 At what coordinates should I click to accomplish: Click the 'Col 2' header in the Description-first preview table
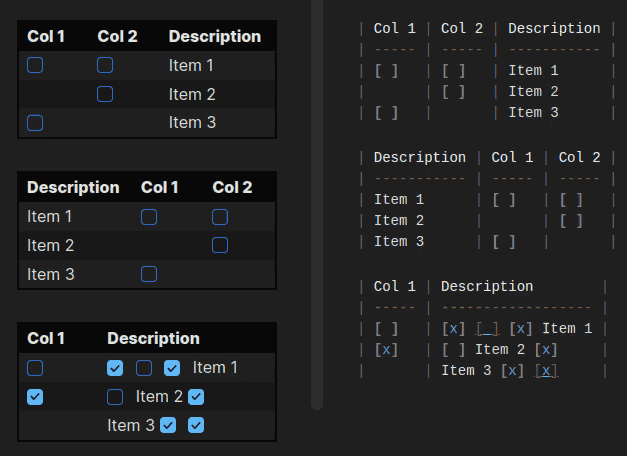[232, 187]
